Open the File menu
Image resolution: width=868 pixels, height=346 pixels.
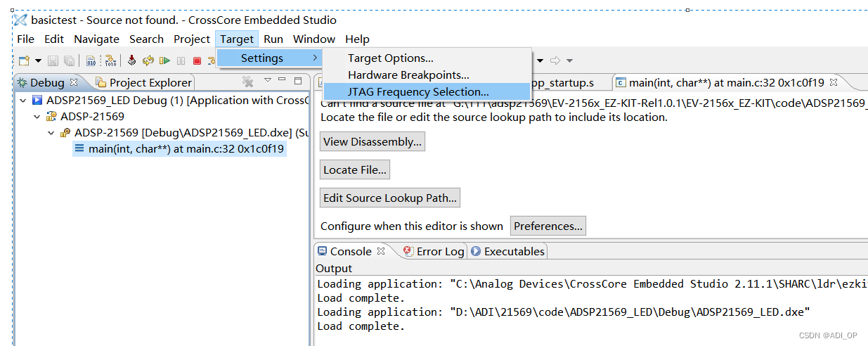point(25,39)
